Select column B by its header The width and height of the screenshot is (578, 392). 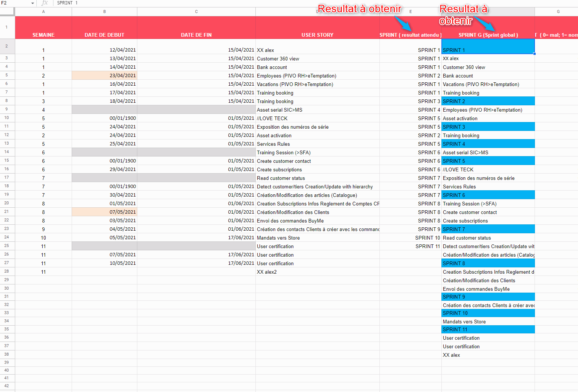click(x=104, y=11)
